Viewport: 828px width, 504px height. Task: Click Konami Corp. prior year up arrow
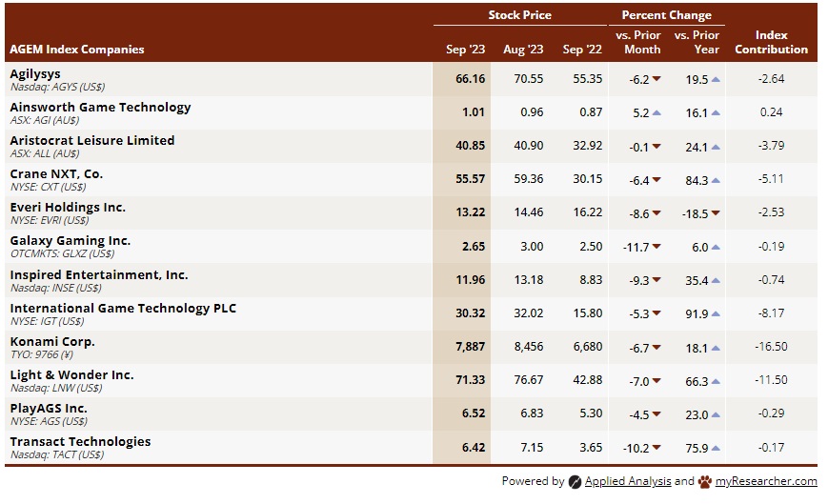pyautogui.click(x=716, y=348)
